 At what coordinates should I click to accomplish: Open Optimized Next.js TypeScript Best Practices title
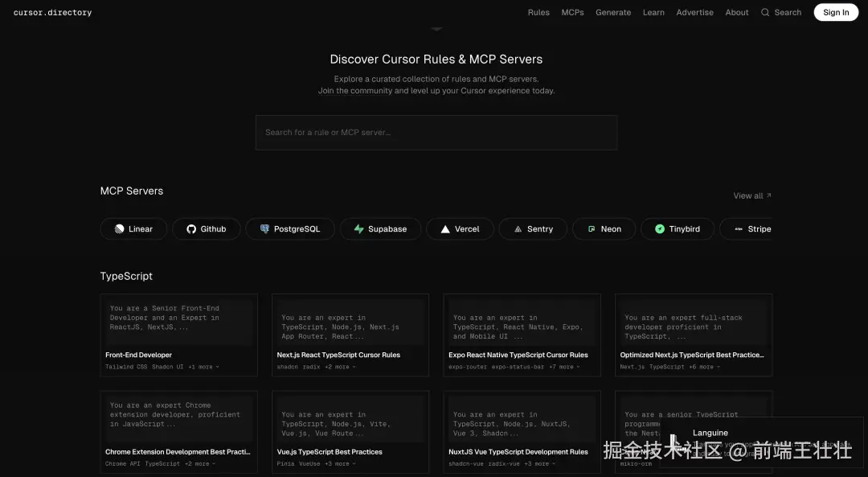click(692, 355)
